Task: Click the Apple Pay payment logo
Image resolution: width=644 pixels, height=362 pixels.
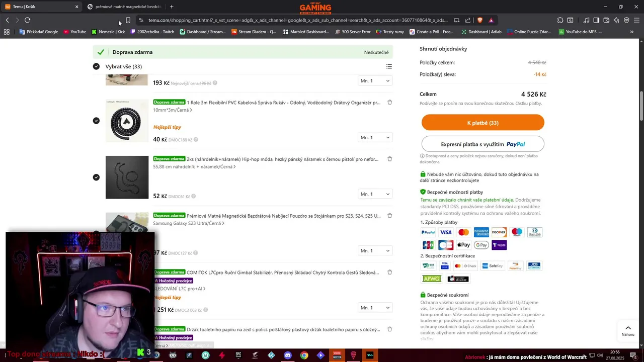Action: [x=463, y=245]
